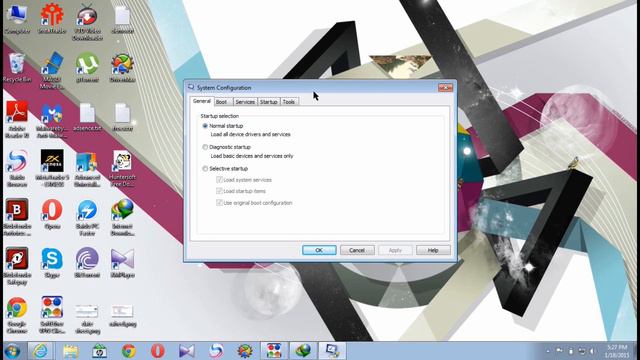Open the Services tab
The image size is (640, 360).
tap(245, 102)
